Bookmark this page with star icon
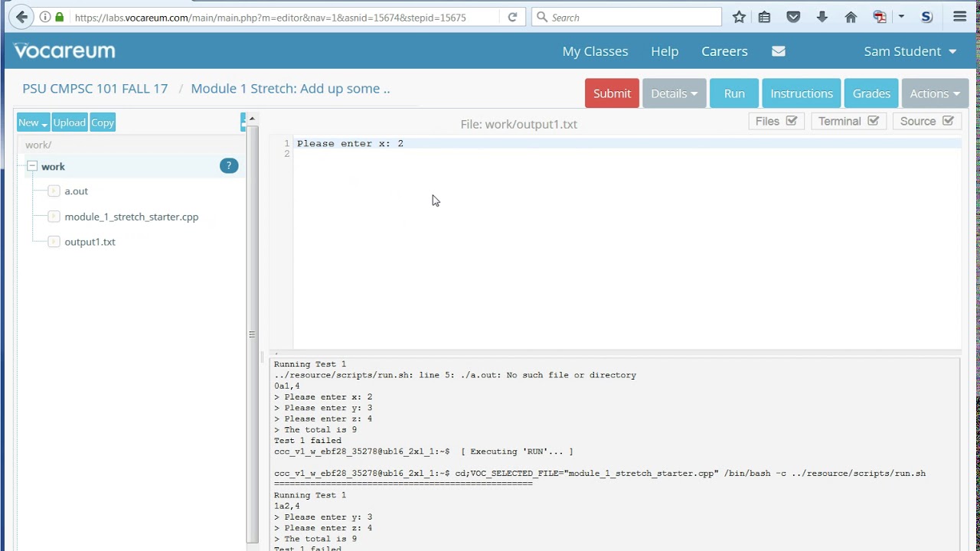The image size is (980, 551). [x=739, y=17]
